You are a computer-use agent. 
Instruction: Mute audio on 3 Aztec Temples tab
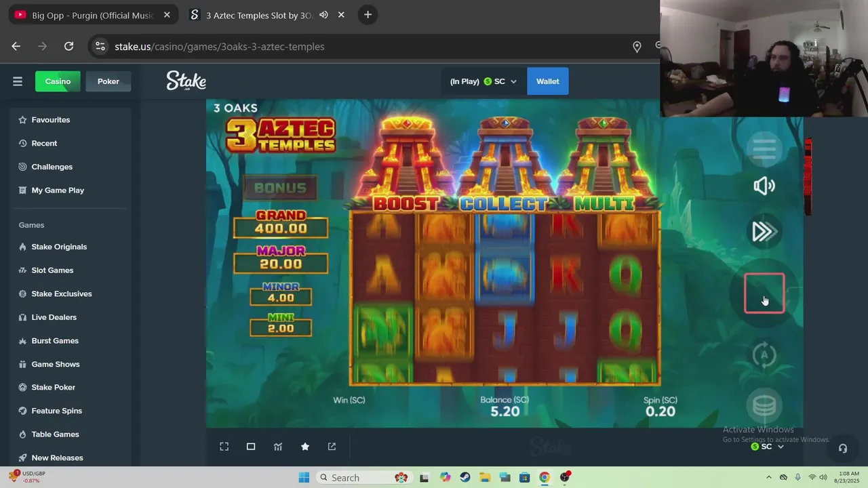pyautogui.click(x=324, y=15)
